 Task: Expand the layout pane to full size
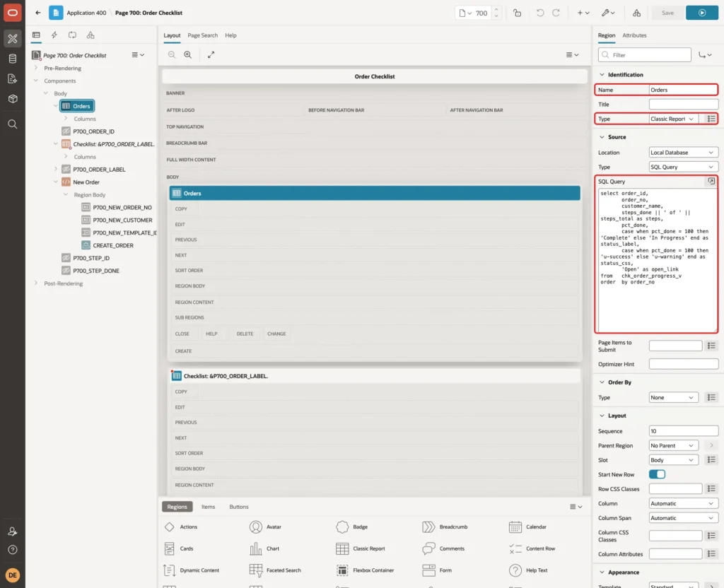coord(211,54)
